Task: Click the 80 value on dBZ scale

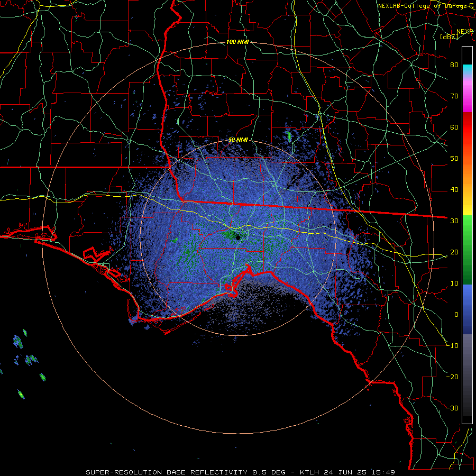Action: point(454,65)
